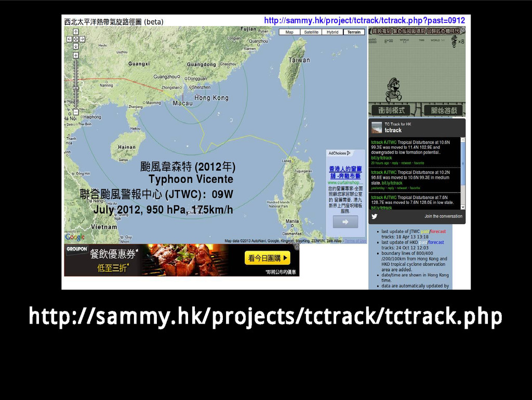
Task: Click the tweet widget scroll-down arrow
Action: point(463,207)
